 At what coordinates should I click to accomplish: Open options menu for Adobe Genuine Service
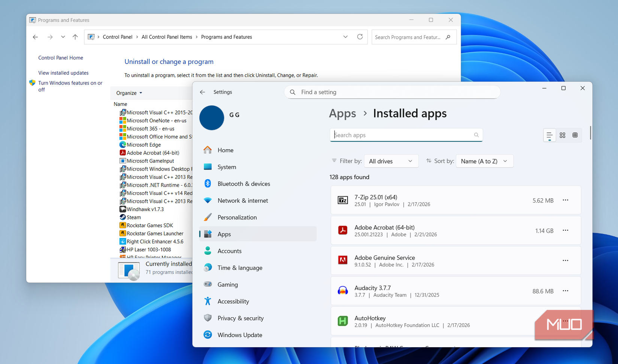pyautogui.click(x=566, y=260)
